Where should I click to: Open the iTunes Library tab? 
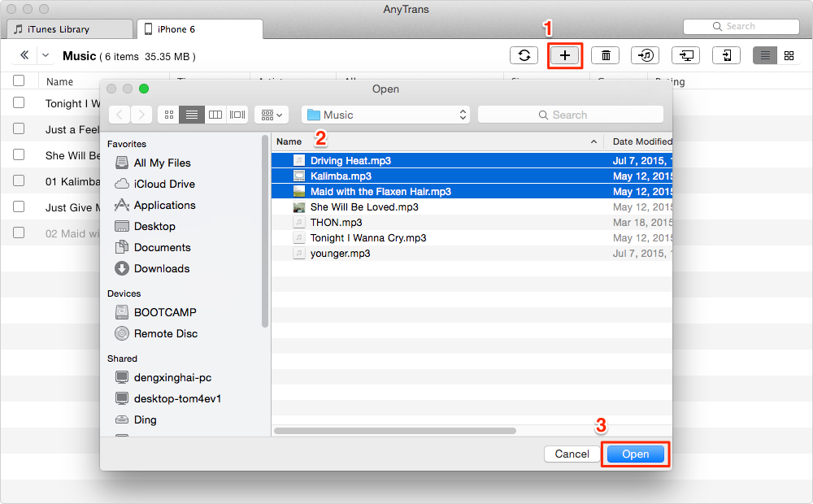coord(70,29)
